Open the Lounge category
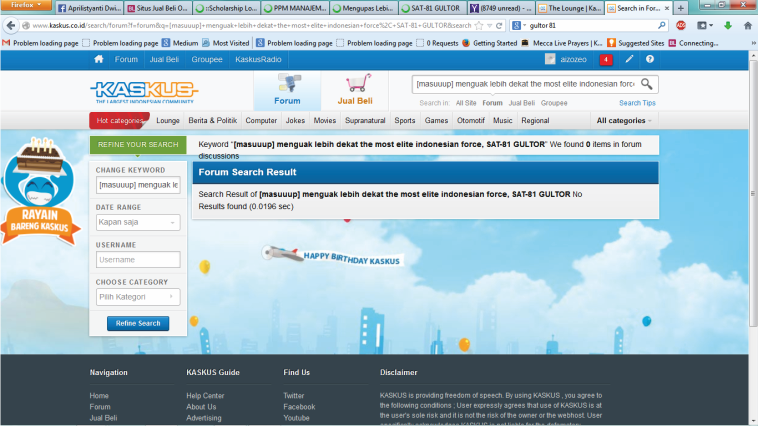The height and width of the screenshot is (426, 758). (168, 120)
